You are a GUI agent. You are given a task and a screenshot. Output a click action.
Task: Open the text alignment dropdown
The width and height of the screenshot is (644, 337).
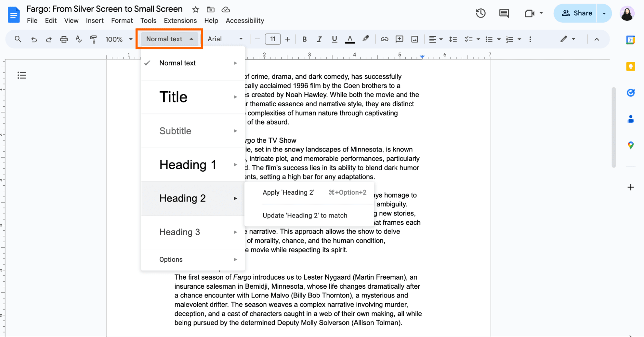[436, 39]
